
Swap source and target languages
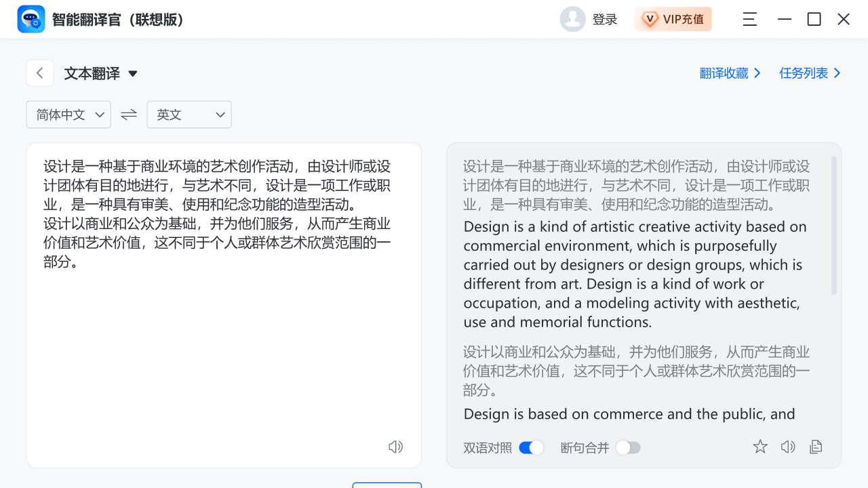click(x=128, y=115)
